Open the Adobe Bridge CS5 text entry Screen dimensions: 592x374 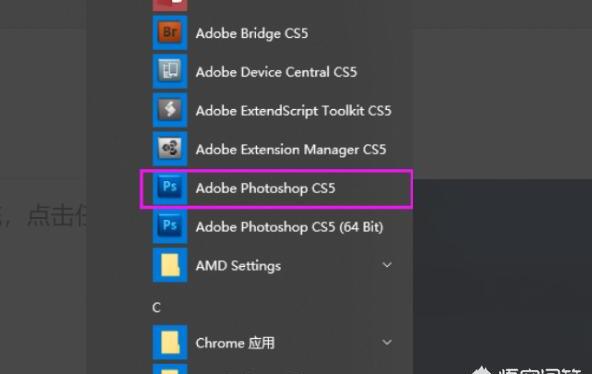coord(252,33)
